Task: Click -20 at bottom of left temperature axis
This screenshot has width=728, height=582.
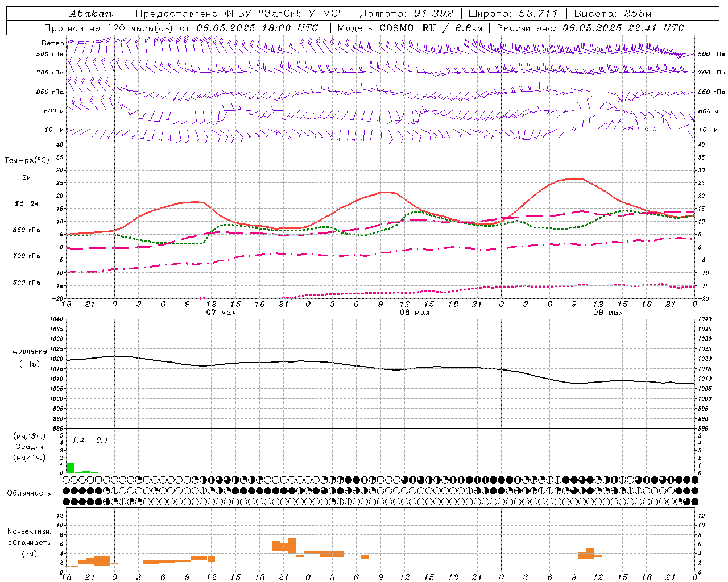Action: point(57,298)
